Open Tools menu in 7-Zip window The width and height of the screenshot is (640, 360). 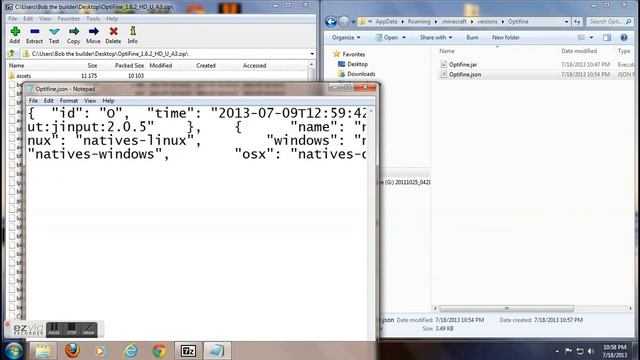93,19
